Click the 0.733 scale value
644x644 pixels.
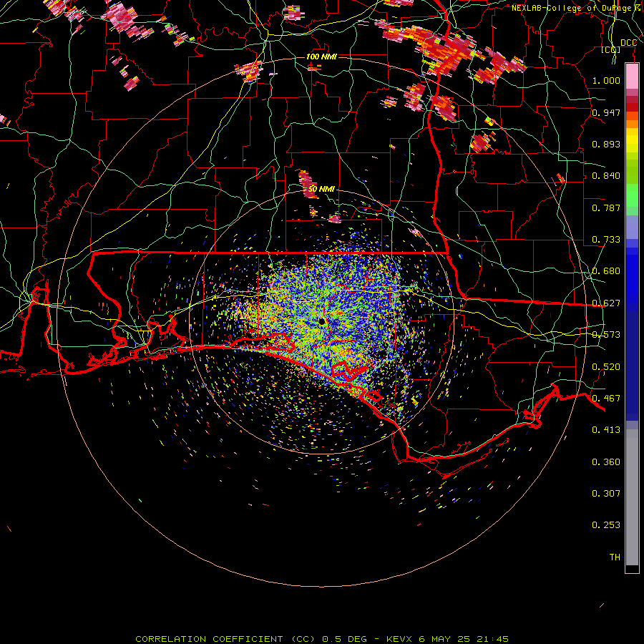pos(606,240)
